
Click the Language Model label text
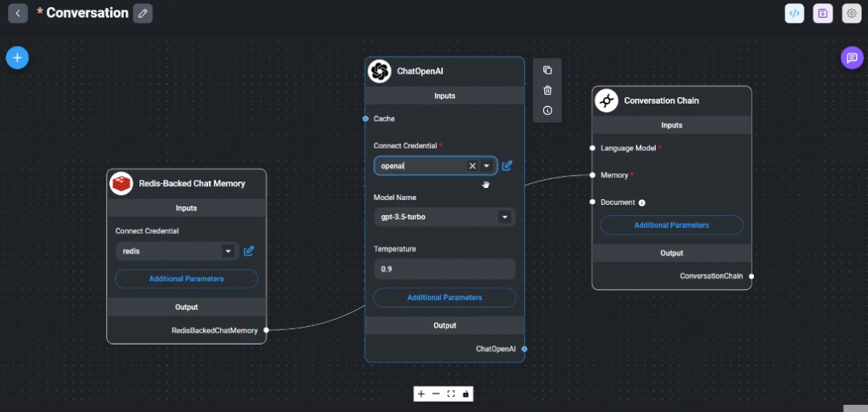628,149
